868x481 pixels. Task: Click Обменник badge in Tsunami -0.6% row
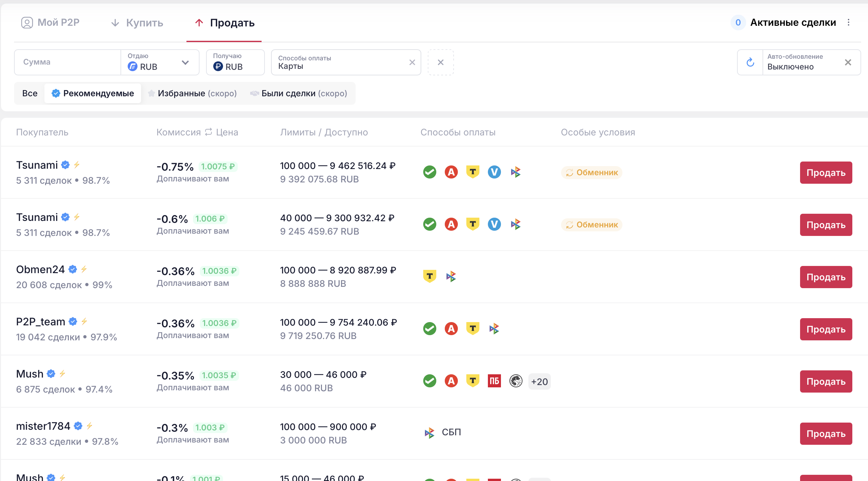click(591, 225)
